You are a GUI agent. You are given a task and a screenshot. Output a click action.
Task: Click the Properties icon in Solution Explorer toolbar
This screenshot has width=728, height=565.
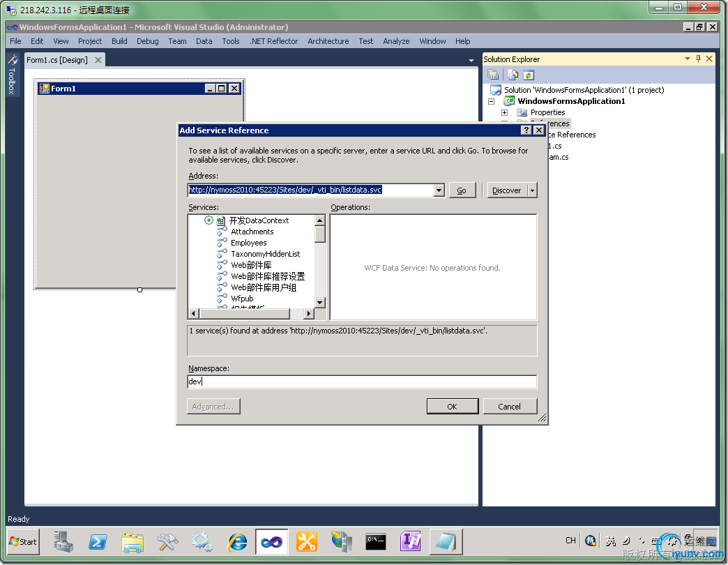tap(493, 75)
